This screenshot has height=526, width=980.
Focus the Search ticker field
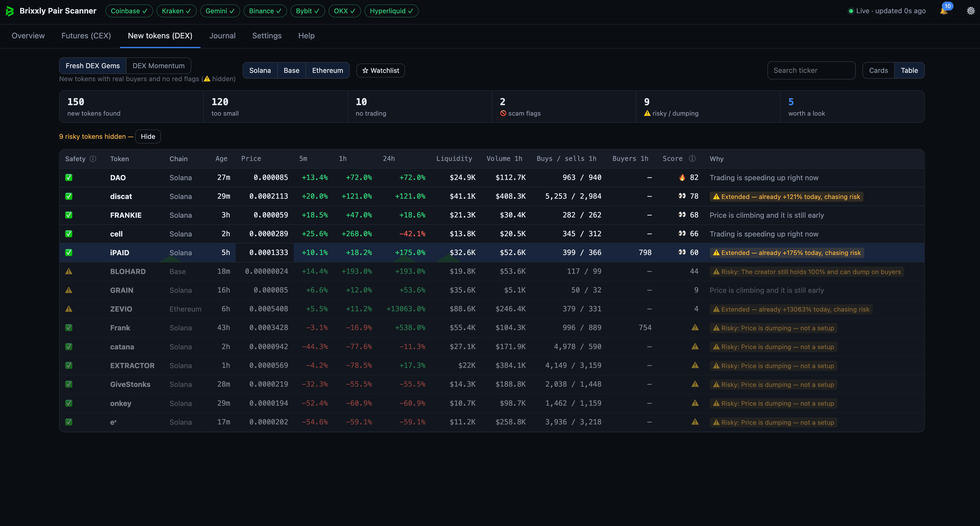pyautogui.click(x=811, y=70)
